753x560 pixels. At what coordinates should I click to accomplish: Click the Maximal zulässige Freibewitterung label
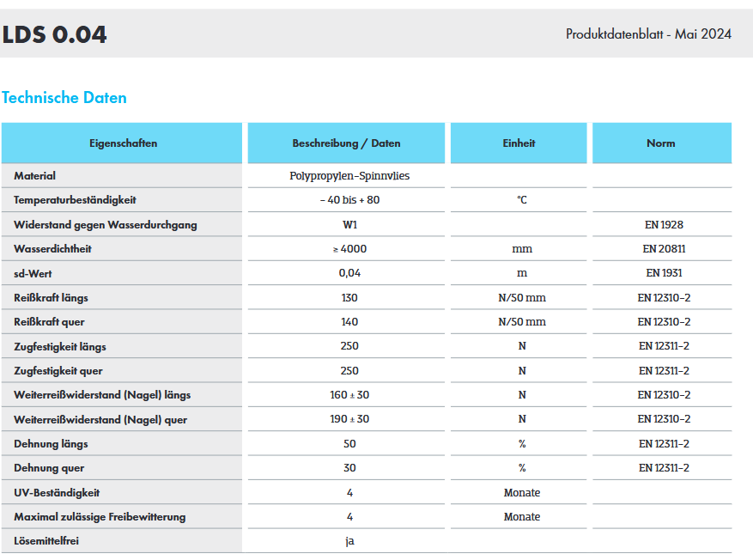pyautogui.click(x=100, y=517)
